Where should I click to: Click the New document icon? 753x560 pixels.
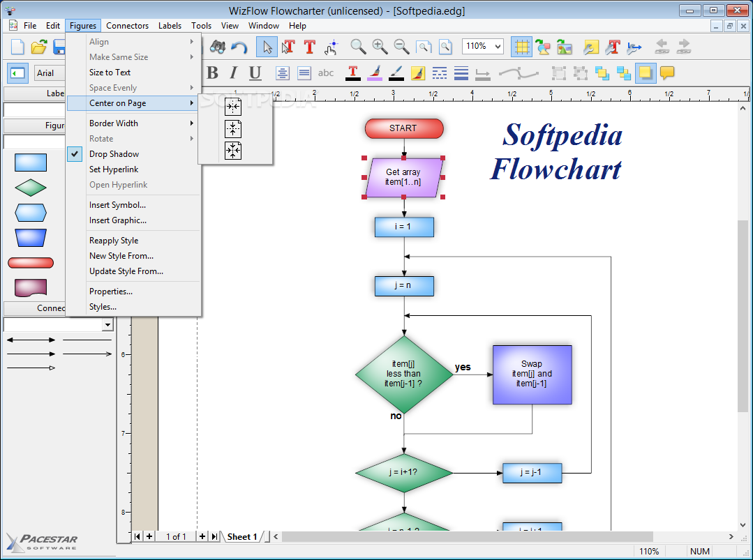(x=17, y=47)
